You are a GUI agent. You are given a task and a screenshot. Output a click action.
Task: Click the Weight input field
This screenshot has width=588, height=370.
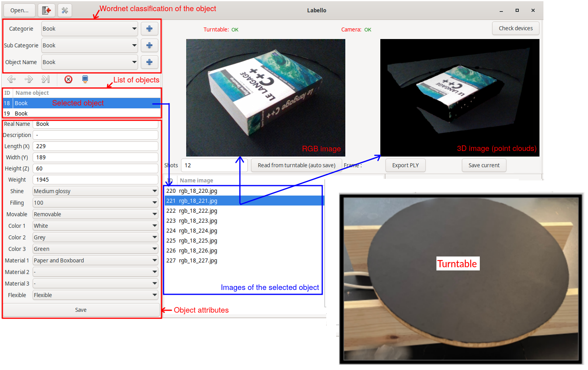[95, 180]
